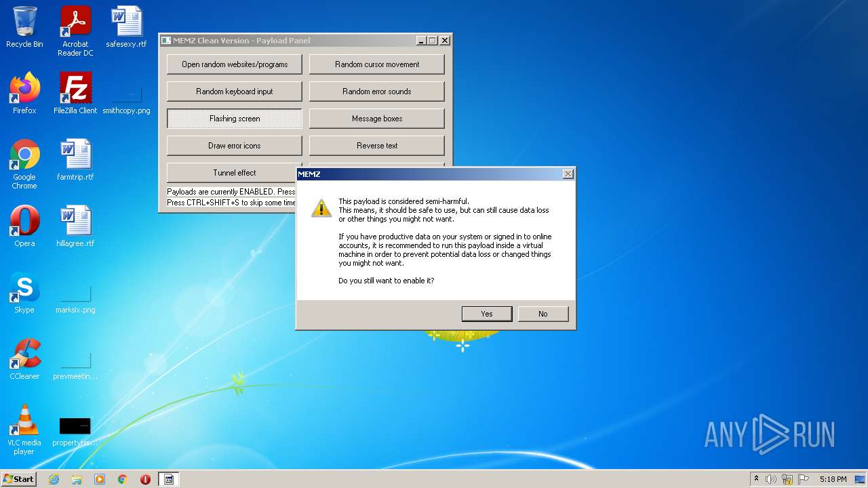Toggle the Flashing screen payload
Image resolution: width=868 pixels, height=488 pixels.
tap(235, 119)
